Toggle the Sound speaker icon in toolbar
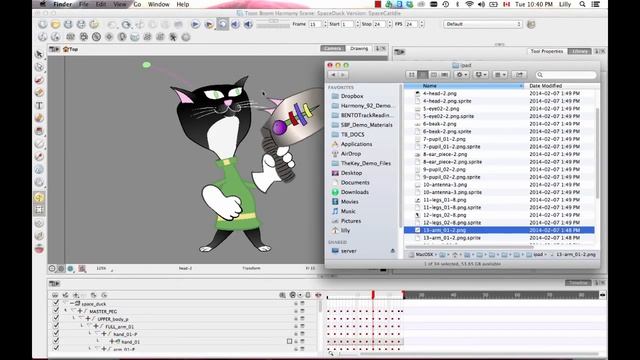This screenshot has height=360, width=640. coord(236,24)
